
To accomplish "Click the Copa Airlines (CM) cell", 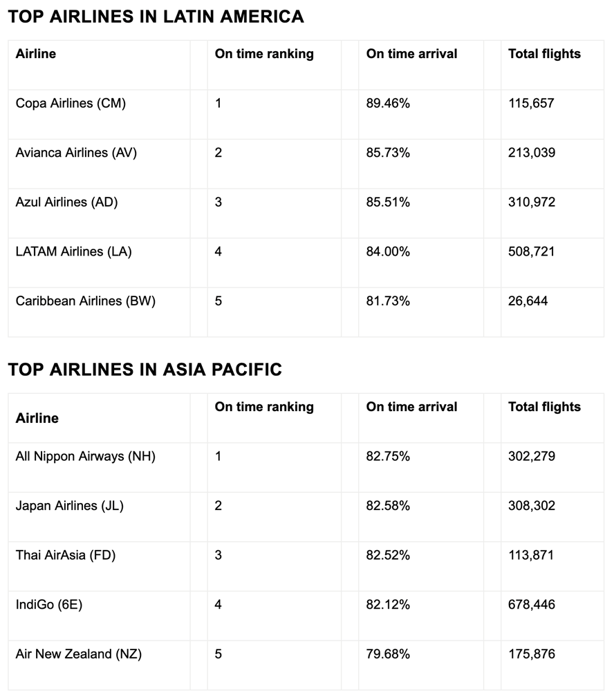I will tap(71, 104).
